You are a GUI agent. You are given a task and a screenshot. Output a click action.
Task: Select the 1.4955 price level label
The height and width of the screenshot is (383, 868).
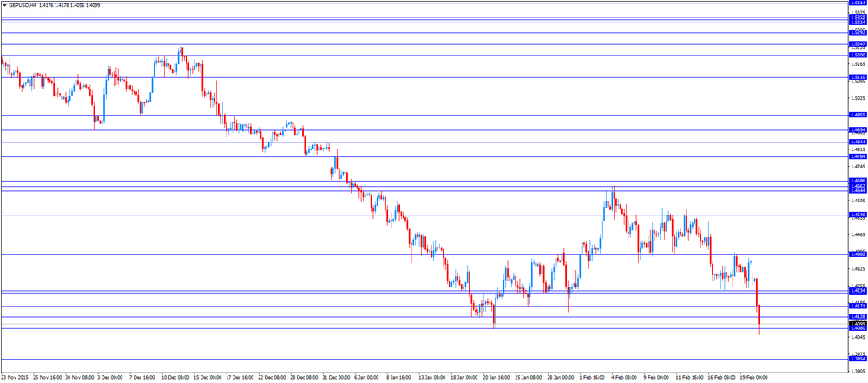858,116
